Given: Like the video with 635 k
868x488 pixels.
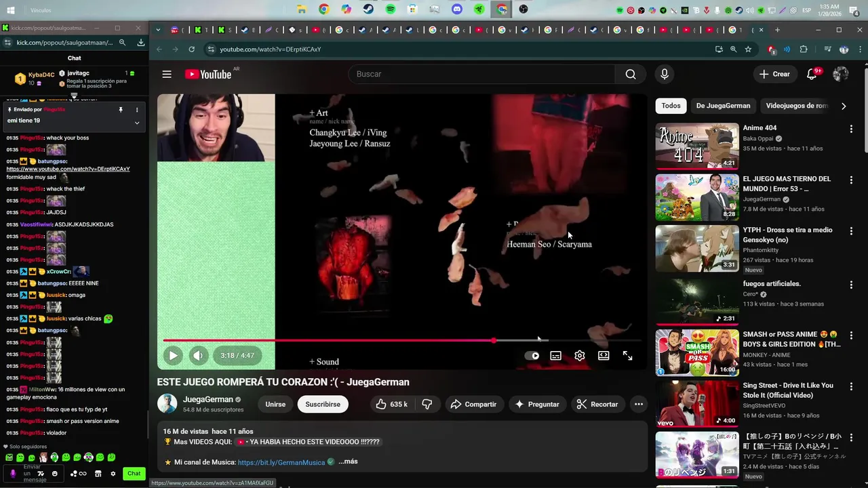Looking at the screenshot, I should point(392,404).
